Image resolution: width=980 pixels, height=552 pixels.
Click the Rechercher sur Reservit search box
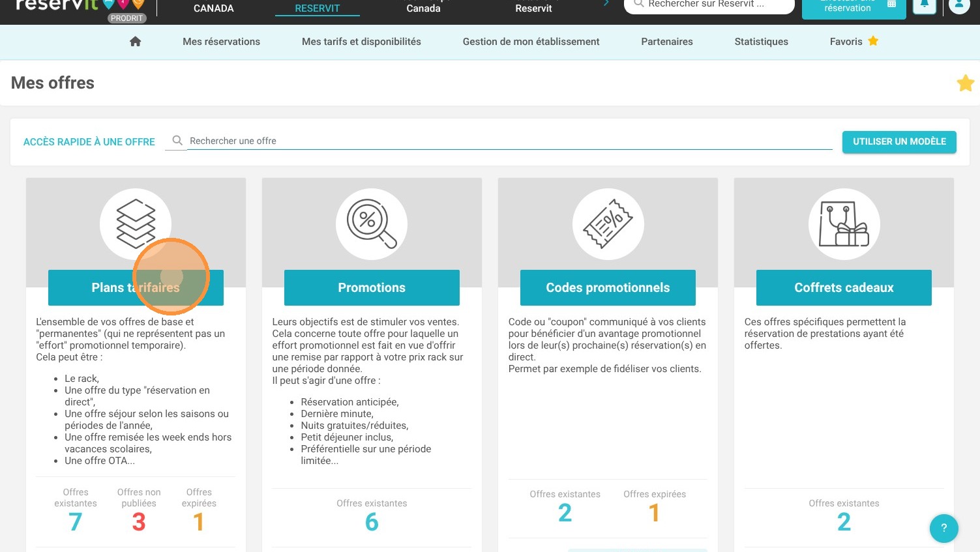click(709, 5)
